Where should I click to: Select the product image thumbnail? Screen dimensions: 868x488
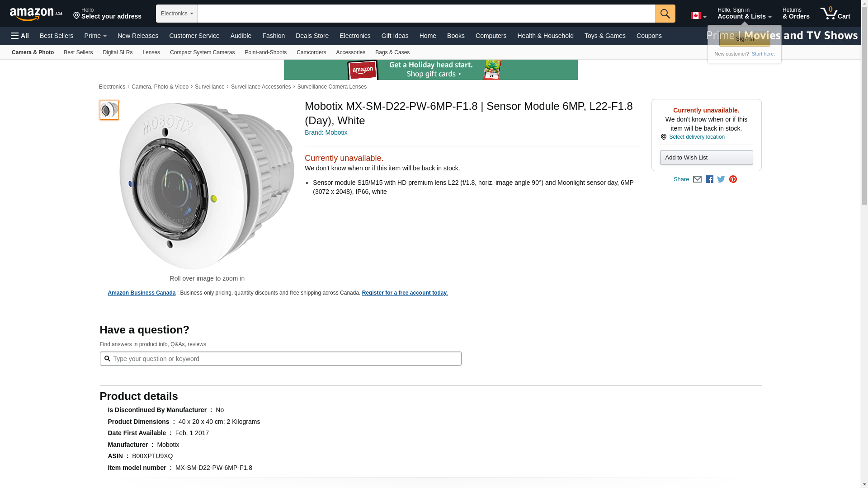(109, 110)
